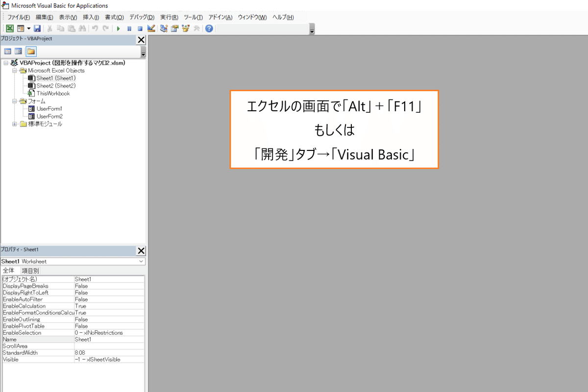Screen dimensions: 588x392
Task: Click the Toolbox wrench icon
Action: pyautogui.click(x=196, y=28)
